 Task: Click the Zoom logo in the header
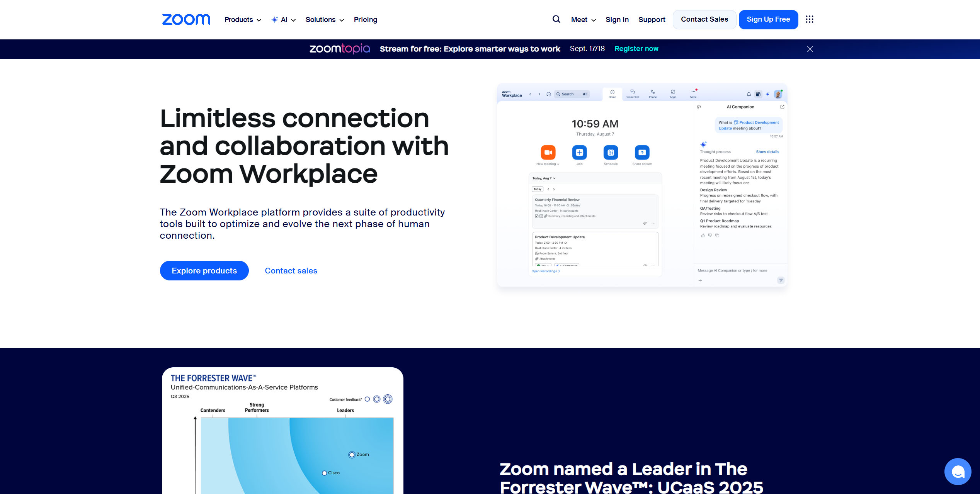186,19
